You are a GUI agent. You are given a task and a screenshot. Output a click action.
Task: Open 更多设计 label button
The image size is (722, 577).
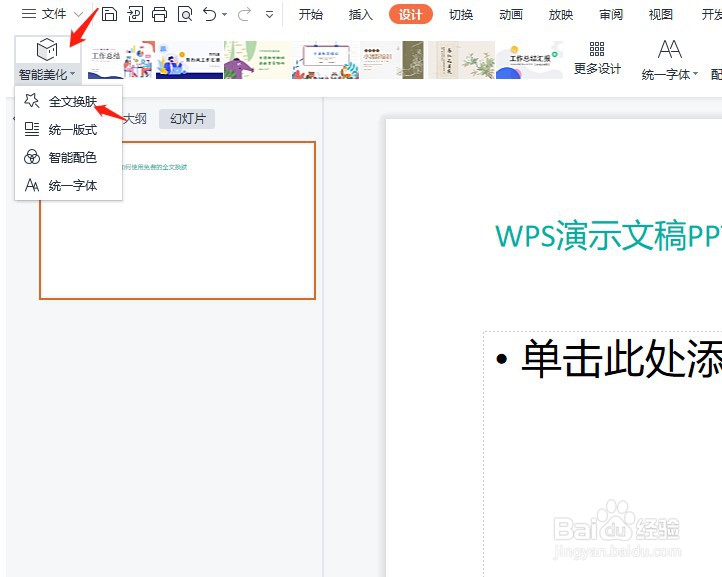pos(597,69)
